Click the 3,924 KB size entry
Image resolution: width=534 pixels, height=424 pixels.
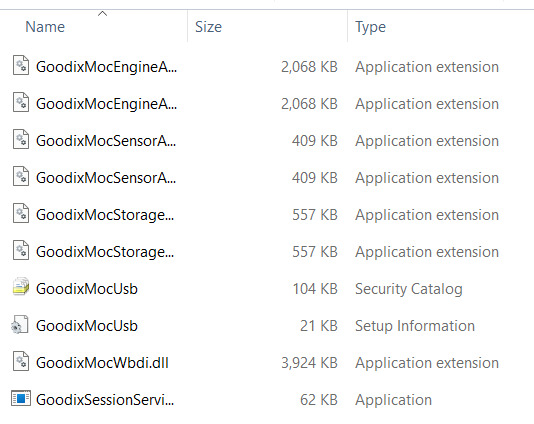pos(309,363)
